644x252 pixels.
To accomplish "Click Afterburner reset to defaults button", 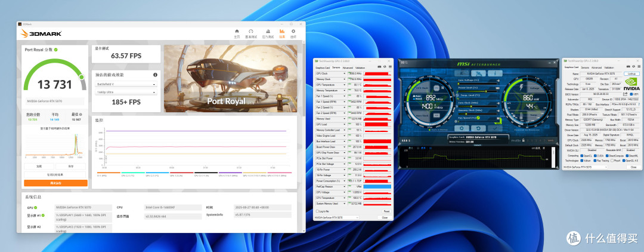I will tap(478, 128).
